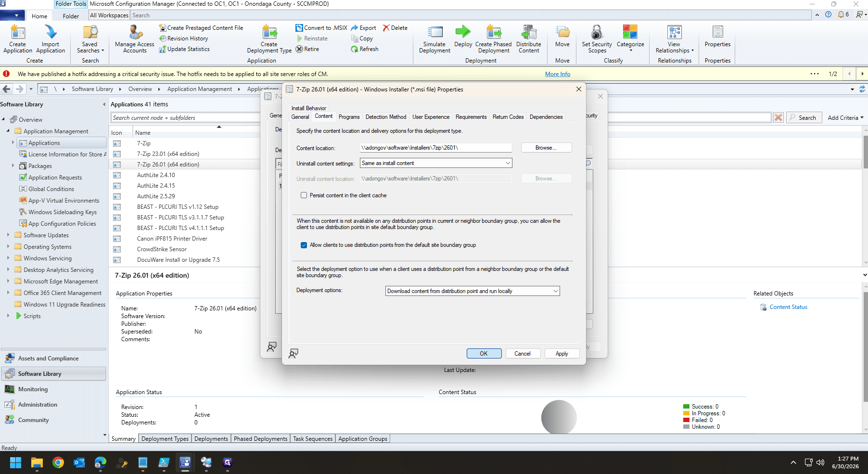Expand the Operating Systems tree node

tap(8, 246)
